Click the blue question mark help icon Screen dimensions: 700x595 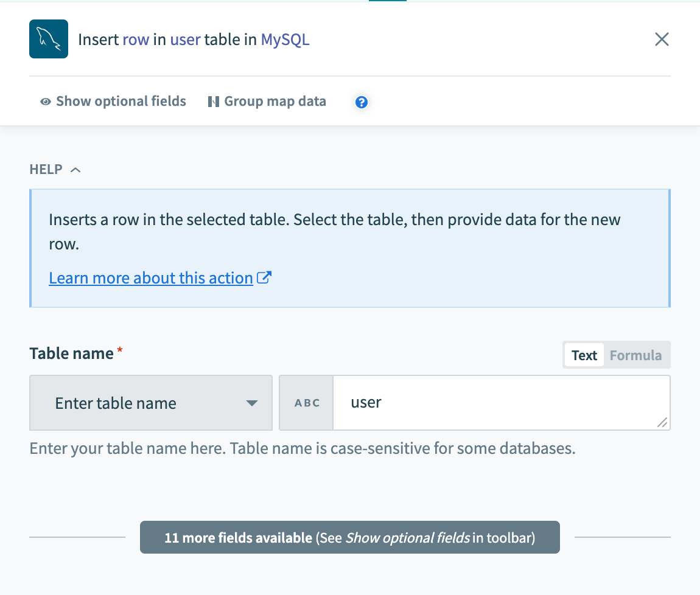[x=362, y=102]
